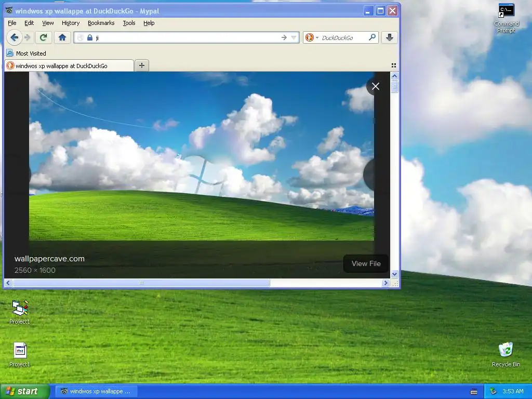
Task: Click the lock icon in address bar
Action: pos(89,37)
